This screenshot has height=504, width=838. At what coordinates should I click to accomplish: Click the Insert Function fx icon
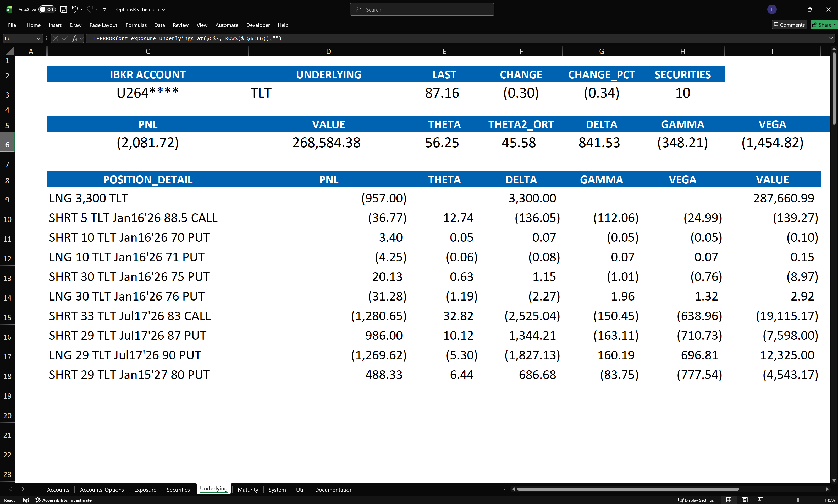(x=74, y=38)
